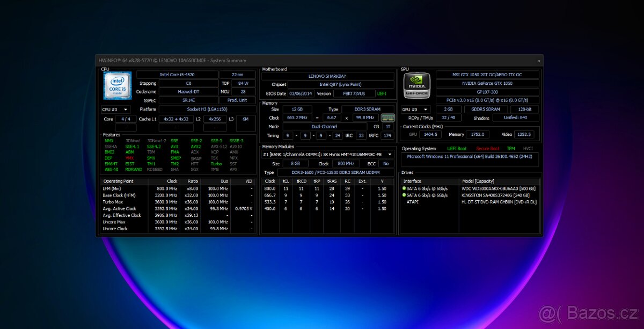Screen dimensions: 644x329
Task: Click the 1752.0 GPU memory clock field
Action: click(x=478, y=135)
